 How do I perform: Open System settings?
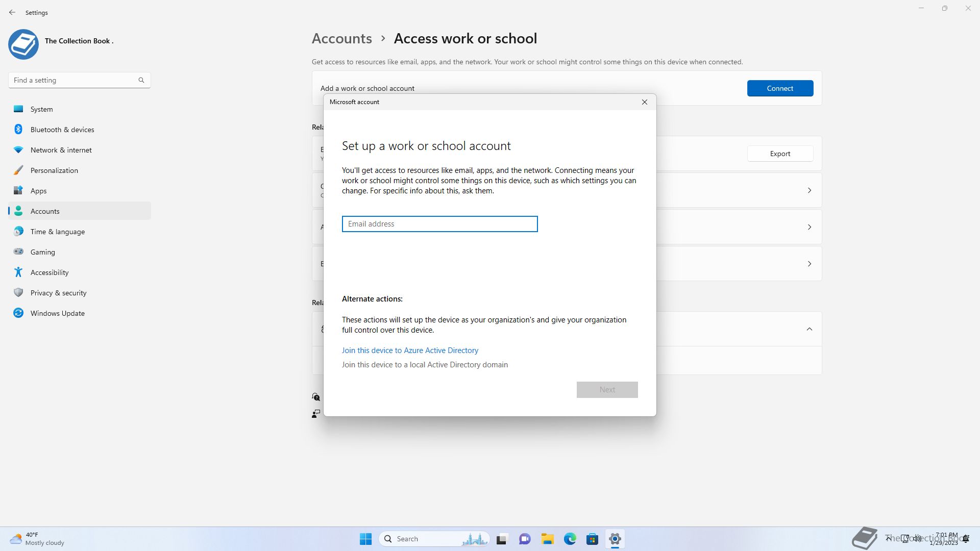click(80, 109)
